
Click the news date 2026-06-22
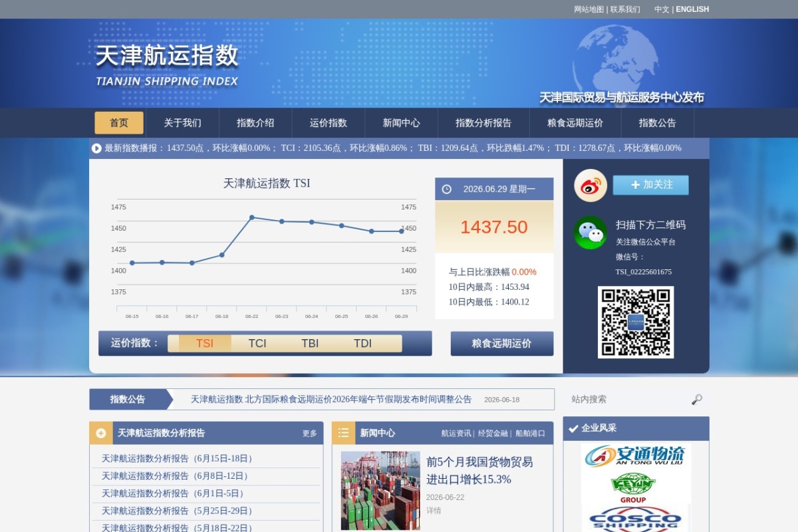(x=446, y=497)
